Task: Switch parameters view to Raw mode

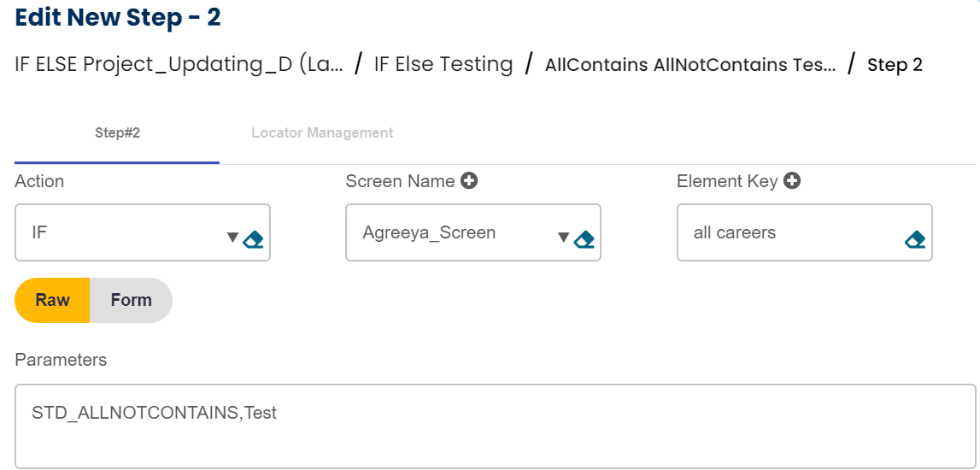Action: [x=53, y=300]
